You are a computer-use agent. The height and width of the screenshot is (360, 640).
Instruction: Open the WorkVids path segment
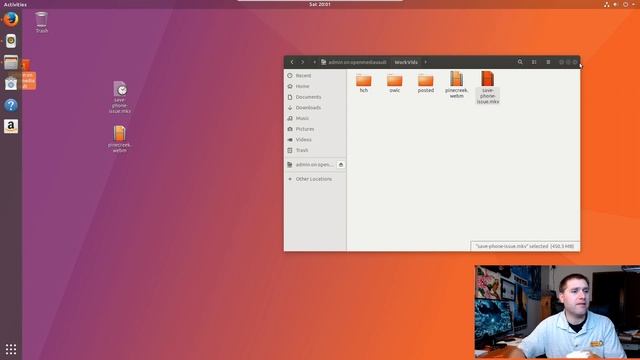click(x=406, y=62)
